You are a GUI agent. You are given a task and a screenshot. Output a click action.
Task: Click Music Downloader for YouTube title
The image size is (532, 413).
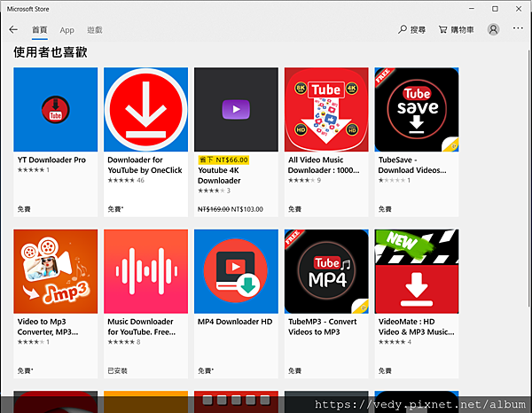(142, 326)
